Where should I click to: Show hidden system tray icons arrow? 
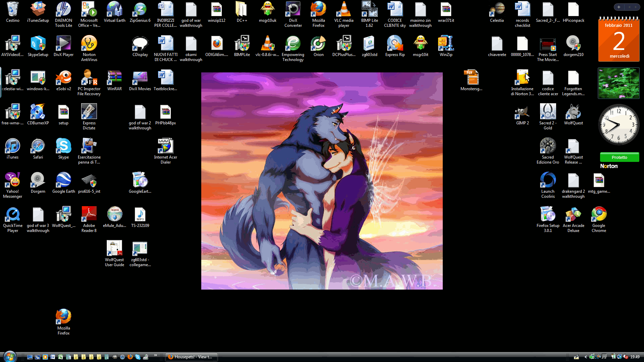586,357
